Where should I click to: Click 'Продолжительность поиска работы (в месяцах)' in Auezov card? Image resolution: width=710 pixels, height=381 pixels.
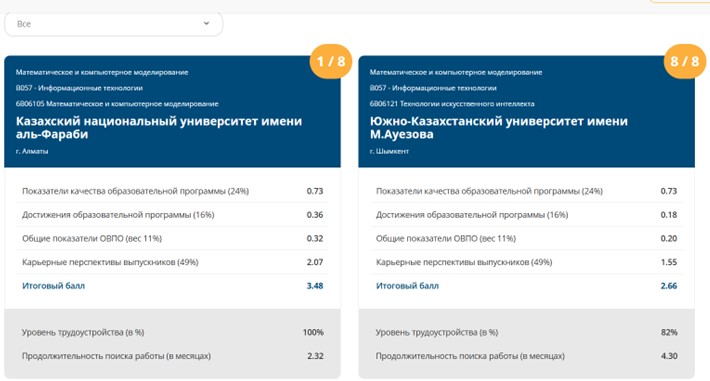click(x=470, y=356)
